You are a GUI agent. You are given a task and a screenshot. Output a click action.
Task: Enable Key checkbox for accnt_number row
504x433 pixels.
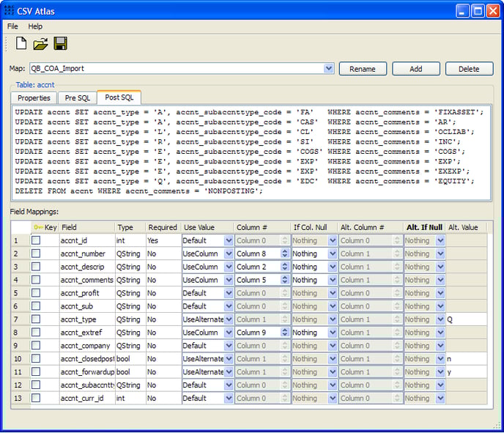(x=36, y=253)
